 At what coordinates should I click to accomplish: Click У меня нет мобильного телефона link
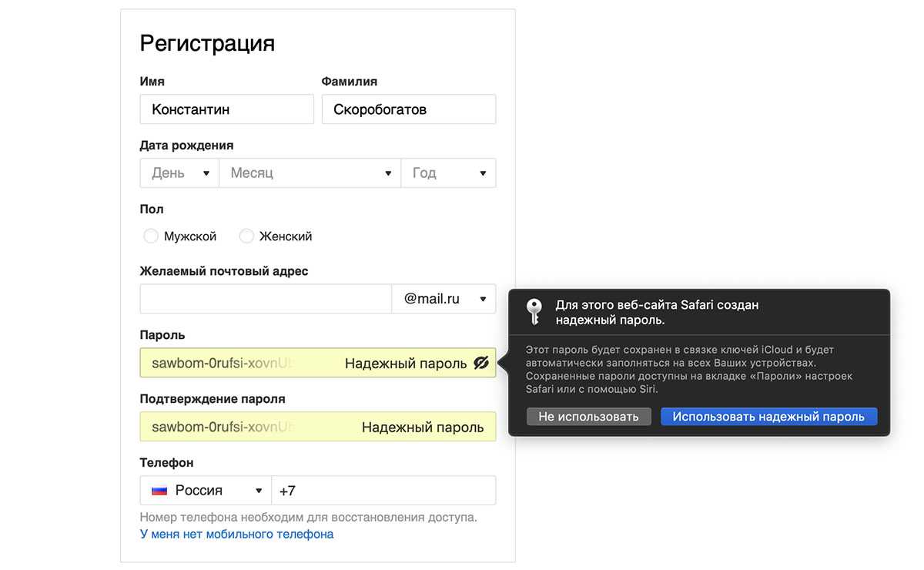pos(236,534)
